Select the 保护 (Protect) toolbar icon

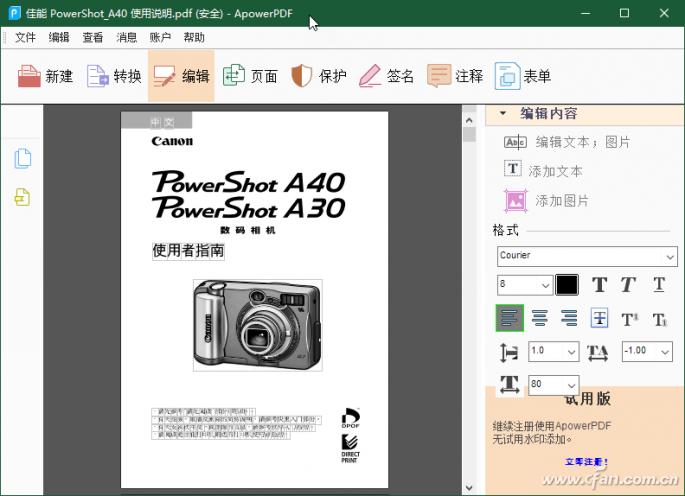point(318,76)
